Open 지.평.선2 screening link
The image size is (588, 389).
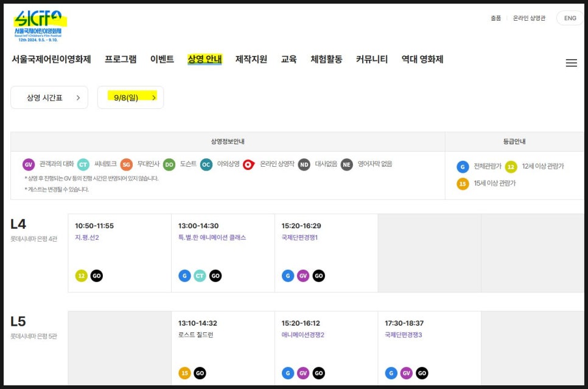coord(87,237)
